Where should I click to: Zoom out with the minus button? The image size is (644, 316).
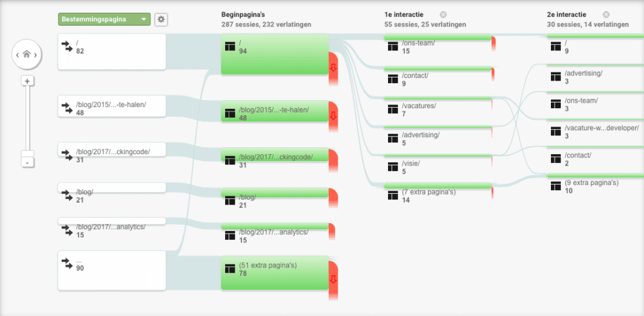click(x=27, y=162)
